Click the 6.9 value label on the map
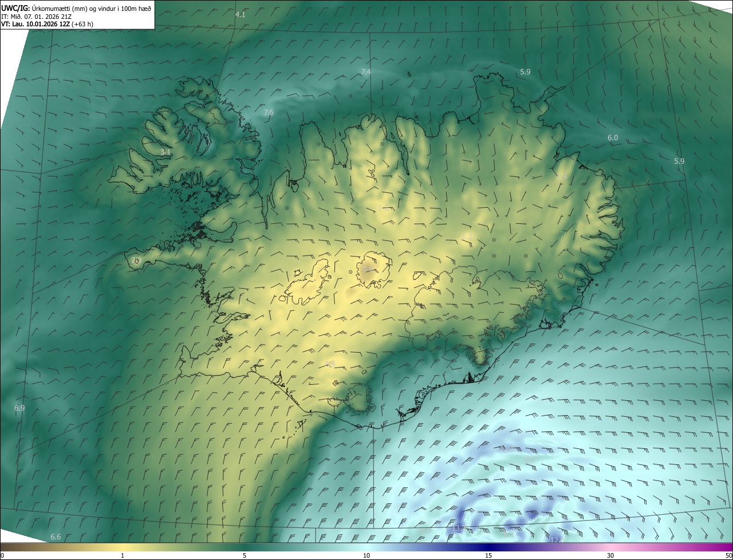 pyautogui.click(x=19, y=408)
